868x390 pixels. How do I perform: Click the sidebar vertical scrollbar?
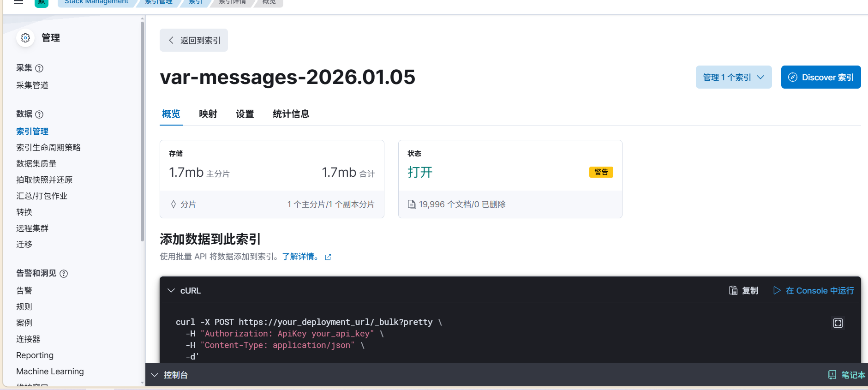pyautogui.click(x=142, y=132)
